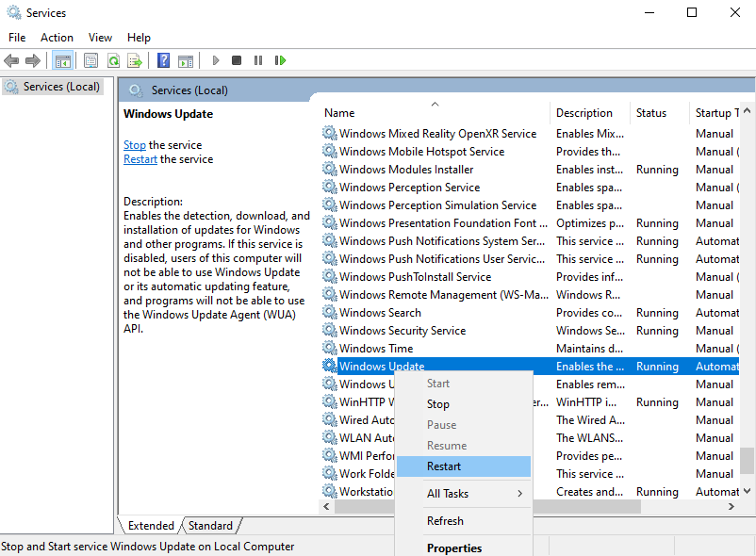Click the Stop Service square icon
The image size is (756, 556).
[x=237, y=60]
